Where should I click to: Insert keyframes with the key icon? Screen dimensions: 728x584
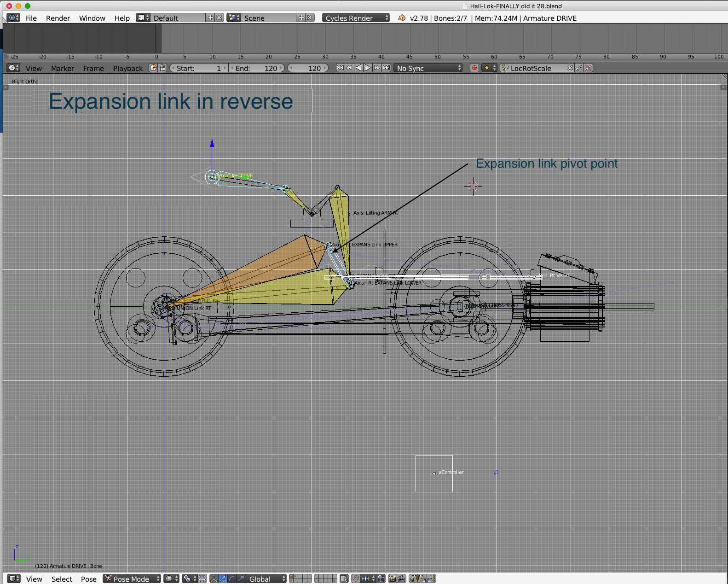579,68
